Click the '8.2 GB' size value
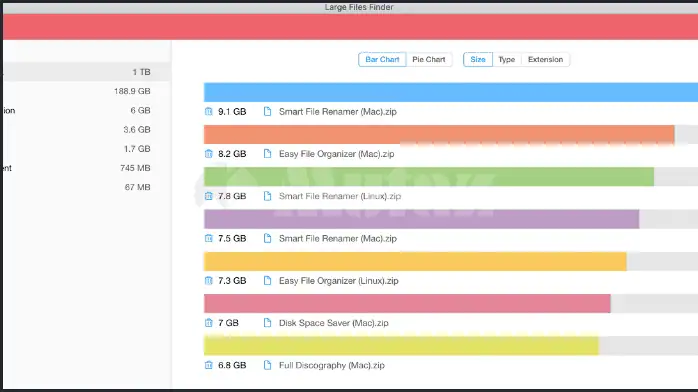 [232, 154]
